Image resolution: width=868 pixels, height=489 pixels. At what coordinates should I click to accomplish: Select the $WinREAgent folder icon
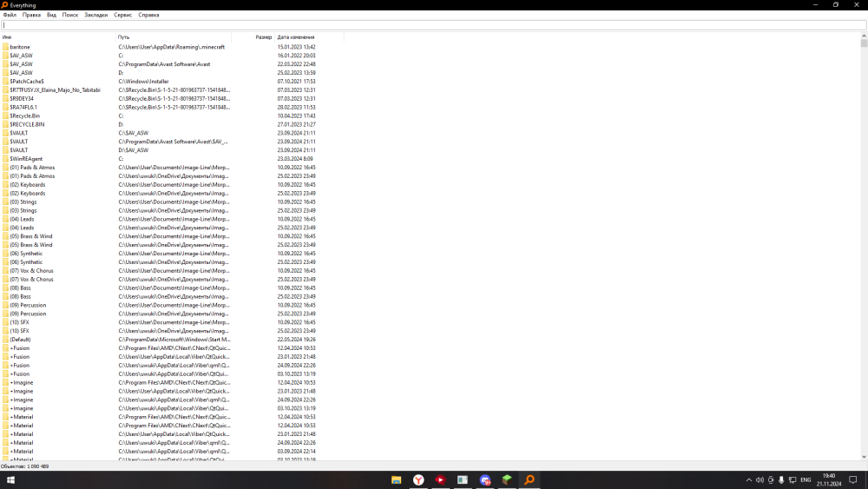pyautogui.click(x=5, y=159)
